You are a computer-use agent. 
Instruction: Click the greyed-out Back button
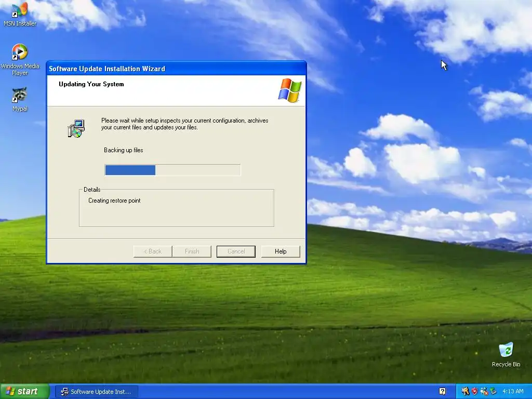pyautogui.click(x=153, y=251)
